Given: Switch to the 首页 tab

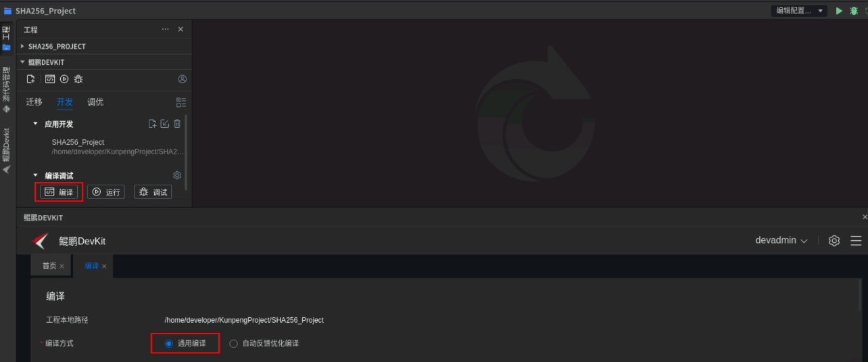Looking at the screenshot, I should coord(49,266).
